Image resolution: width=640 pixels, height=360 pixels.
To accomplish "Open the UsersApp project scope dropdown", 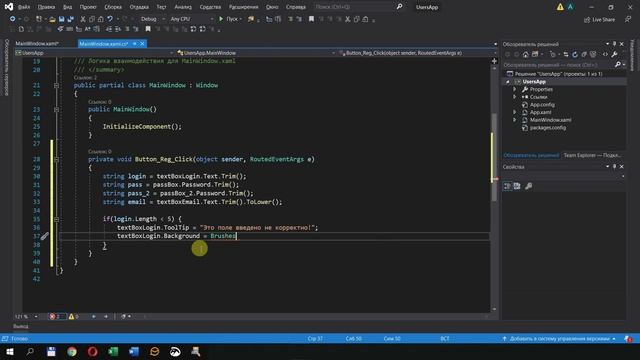I will pos(95,53).
